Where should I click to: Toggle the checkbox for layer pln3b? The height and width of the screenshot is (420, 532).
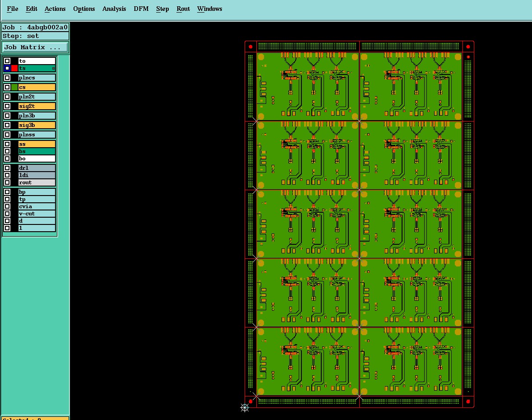(7, 116)
